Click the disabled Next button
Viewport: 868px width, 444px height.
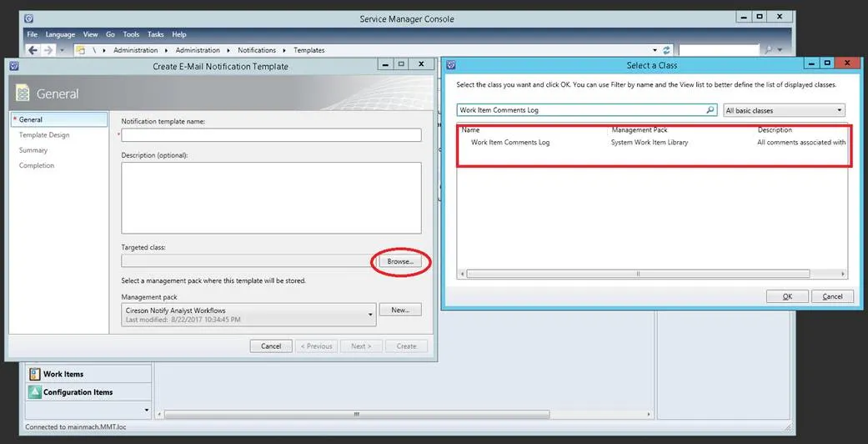click(361, 346)
